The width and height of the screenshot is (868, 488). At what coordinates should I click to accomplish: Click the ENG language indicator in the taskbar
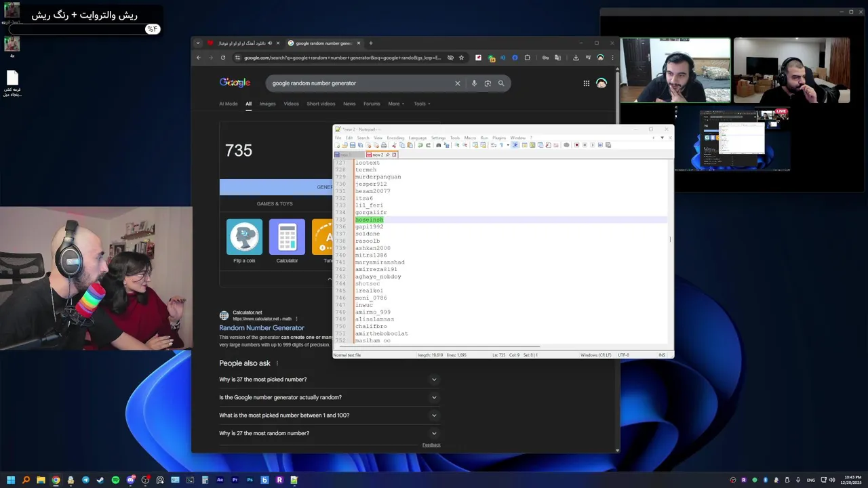pyautogui.click(x=810, y=480)
